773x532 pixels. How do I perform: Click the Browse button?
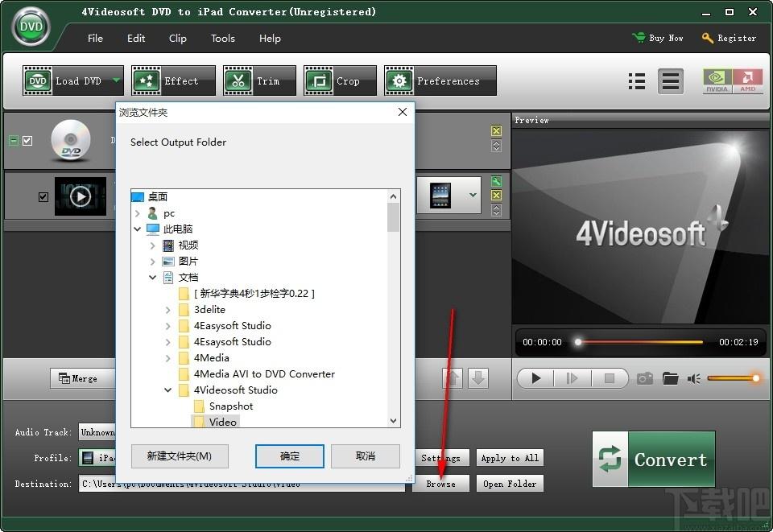pos(441,484)
